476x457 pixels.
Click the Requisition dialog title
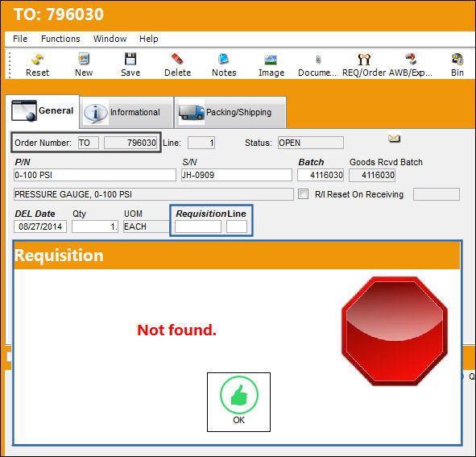point(59,256)
